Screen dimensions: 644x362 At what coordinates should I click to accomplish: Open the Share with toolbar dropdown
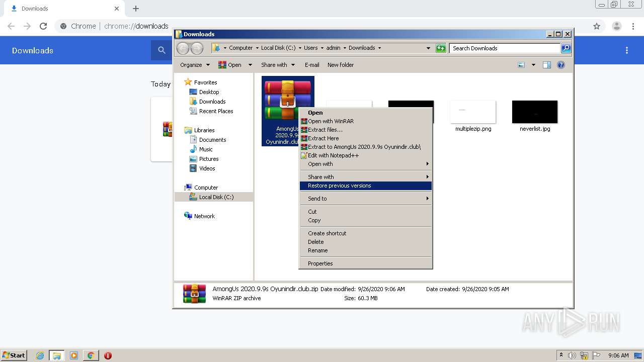pyautogui.click(x=278, y=65)
